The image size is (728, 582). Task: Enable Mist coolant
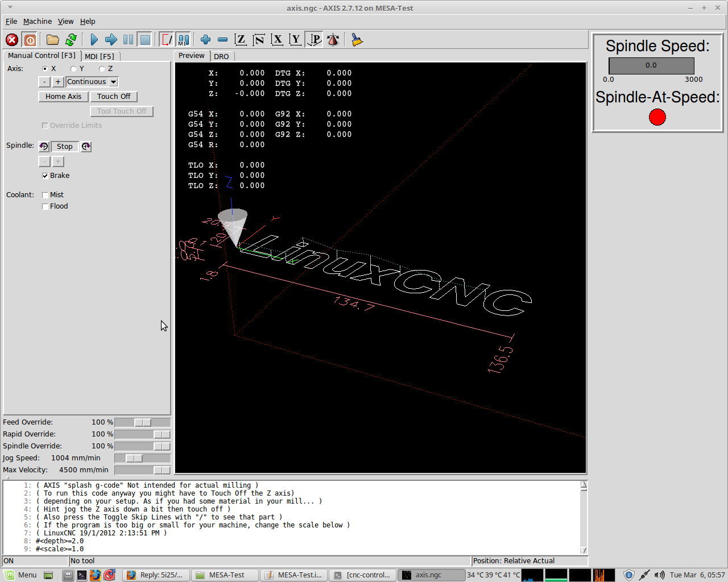pos(45,195)
